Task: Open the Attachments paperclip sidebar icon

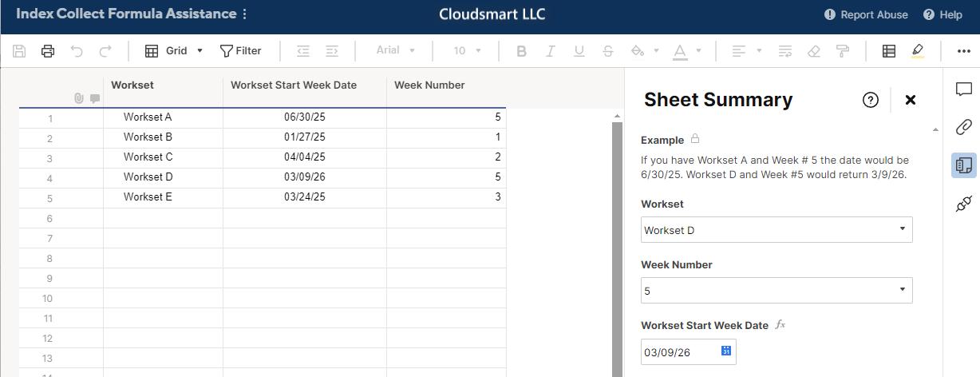Action: (963, 127)
